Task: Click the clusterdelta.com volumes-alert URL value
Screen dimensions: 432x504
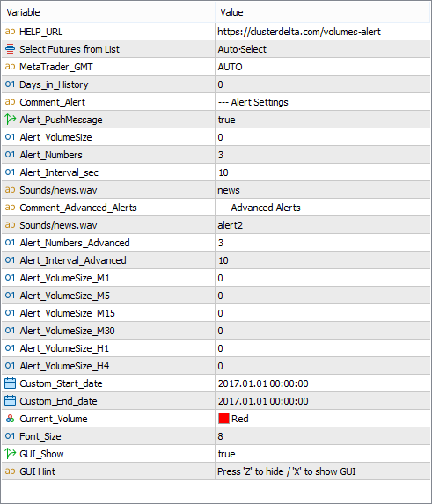Action: pyautogui.click(x=299, y=32)
